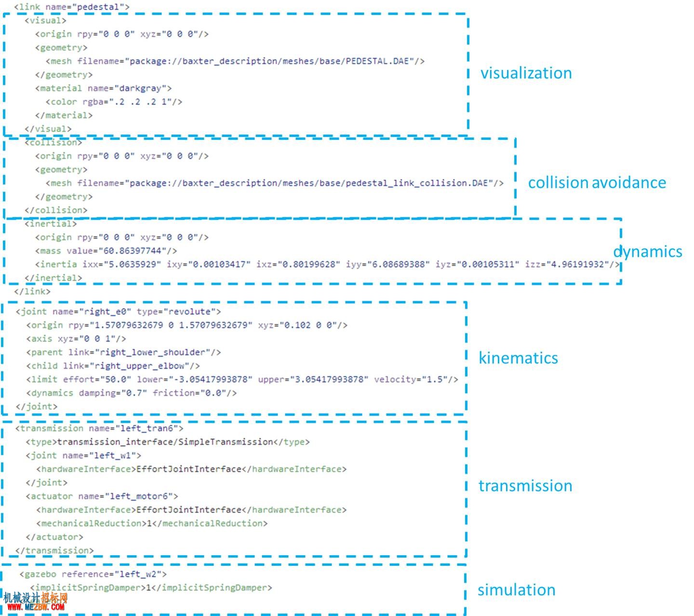Click the transmission name="left_tran6" tag

pos(99,429)
